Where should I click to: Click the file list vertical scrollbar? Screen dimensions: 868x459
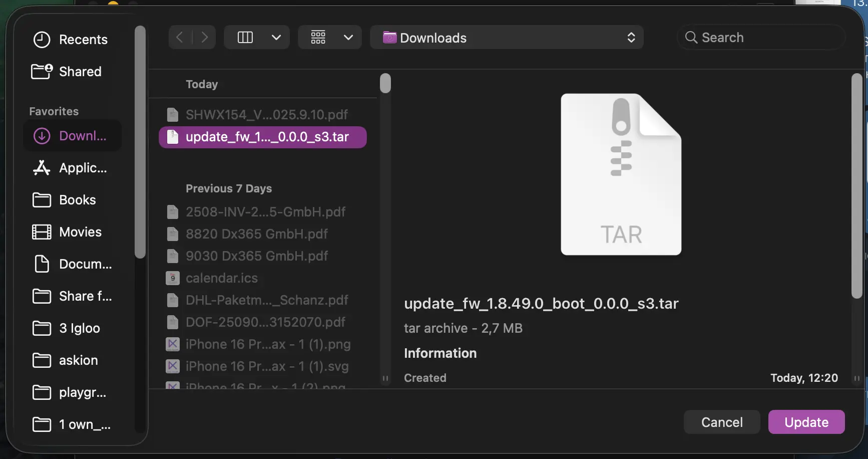(x=385, y=84)
